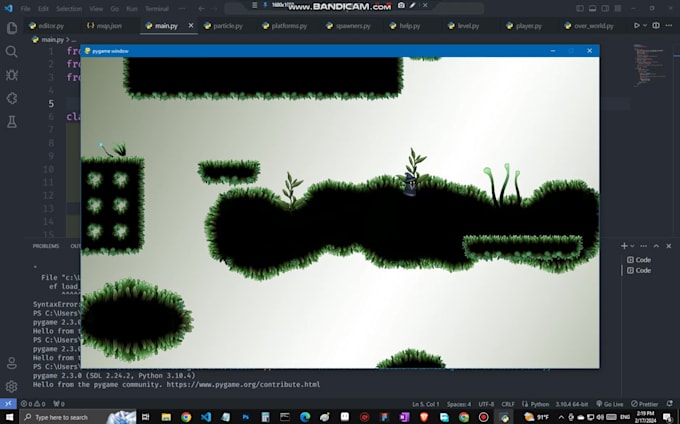
Task: Change the CRLF line ending setting
Action: 508,404
